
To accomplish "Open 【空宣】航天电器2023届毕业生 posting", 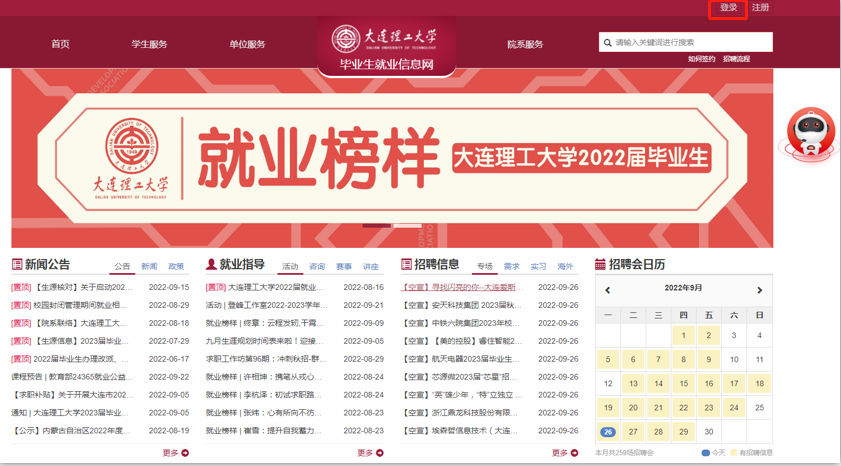I will pos(460,359).
